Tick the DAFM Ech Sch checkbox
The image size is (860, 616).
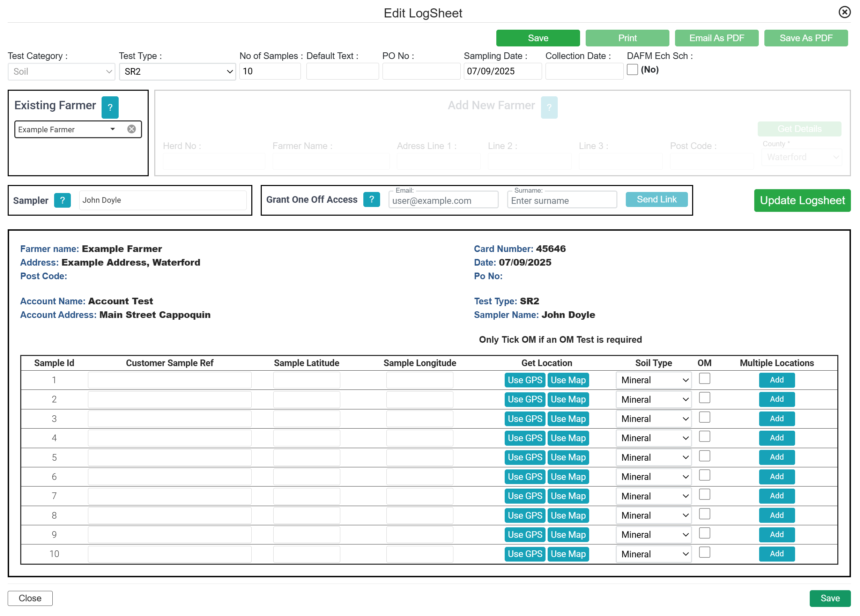632,70
